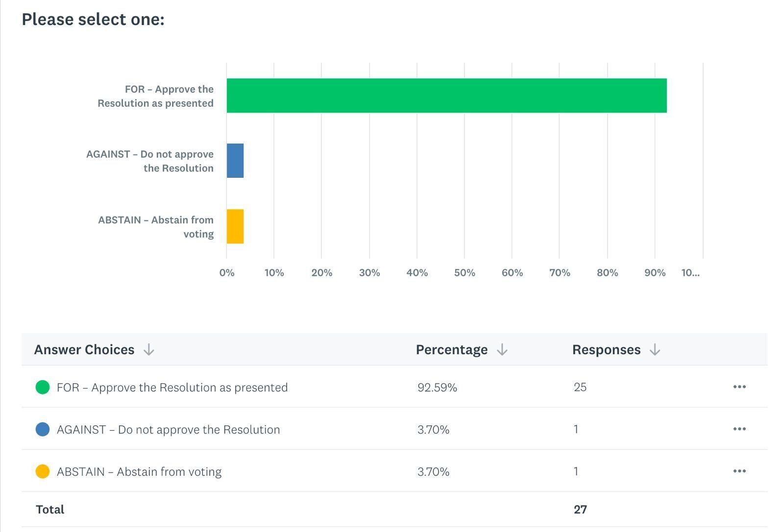The image size is (784, 532).
Task: Click the sort arrow next to Percentage
Action: (x=502, y=350)
